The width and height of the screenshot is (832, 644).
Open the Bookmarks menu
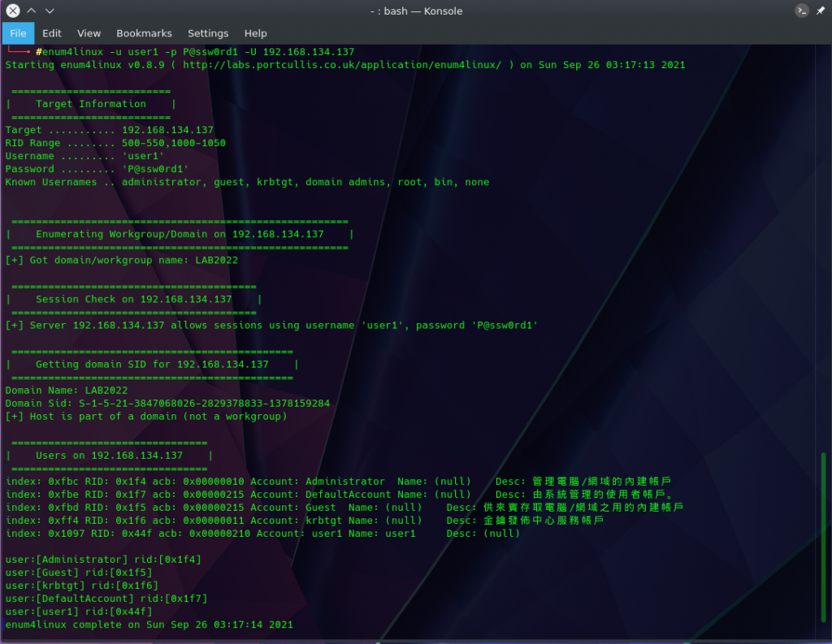point(144,32)
